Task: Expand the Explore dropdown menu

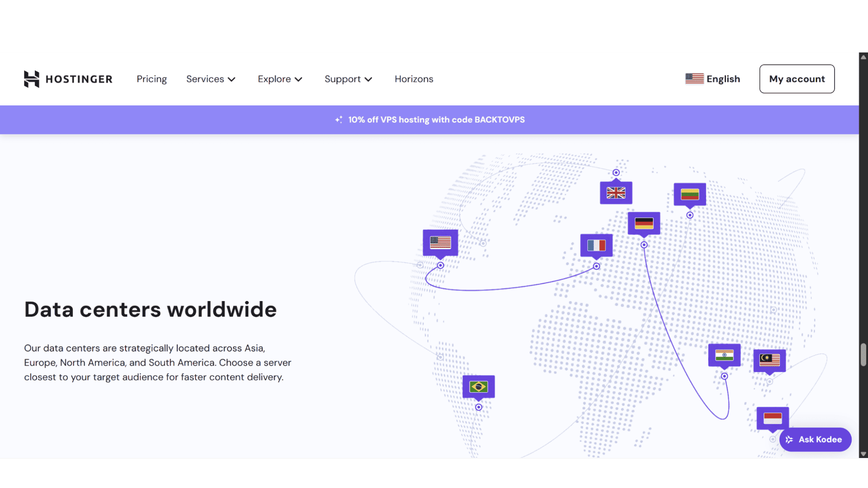Action: 280,79
